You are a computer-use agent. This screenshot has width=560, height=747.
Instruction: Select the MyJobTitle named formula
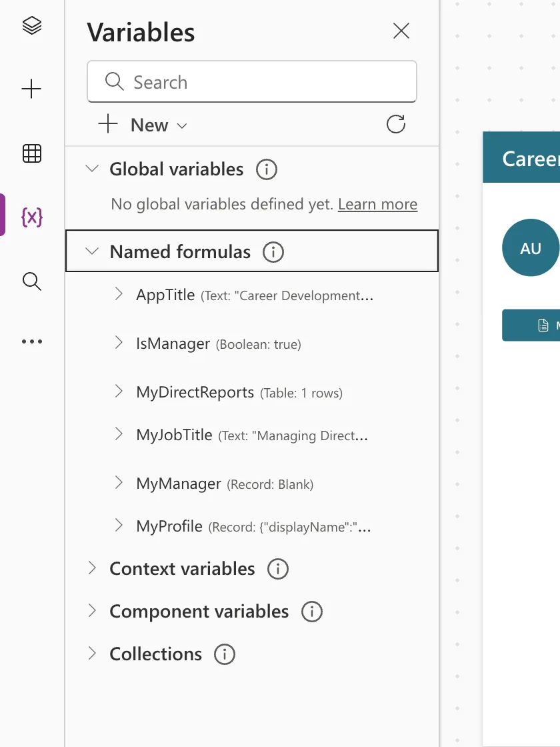174,435
